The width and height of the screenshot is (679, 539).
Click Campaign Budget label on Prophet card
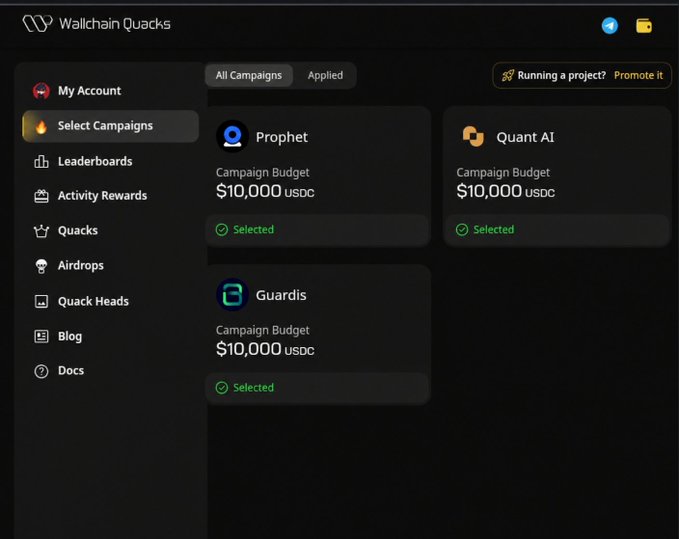tap(262, 172)
